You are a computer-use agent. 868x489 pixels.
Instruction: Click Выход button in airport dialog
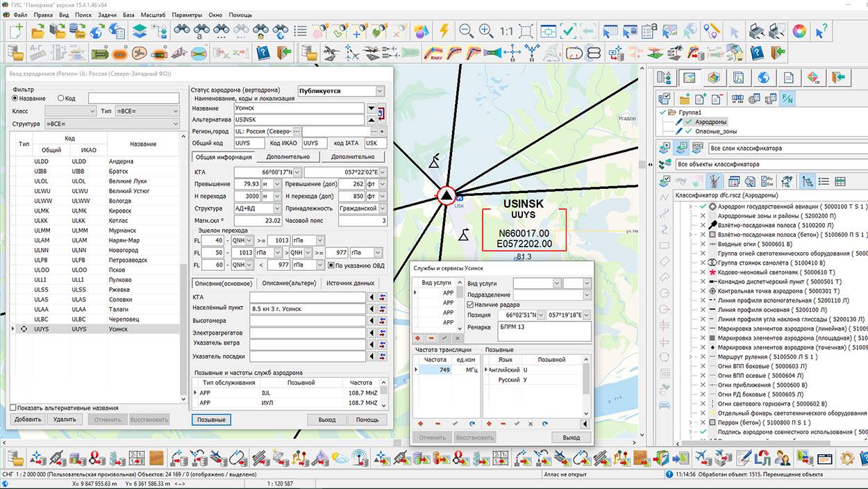pyautogui.click(x=326, y=420)
